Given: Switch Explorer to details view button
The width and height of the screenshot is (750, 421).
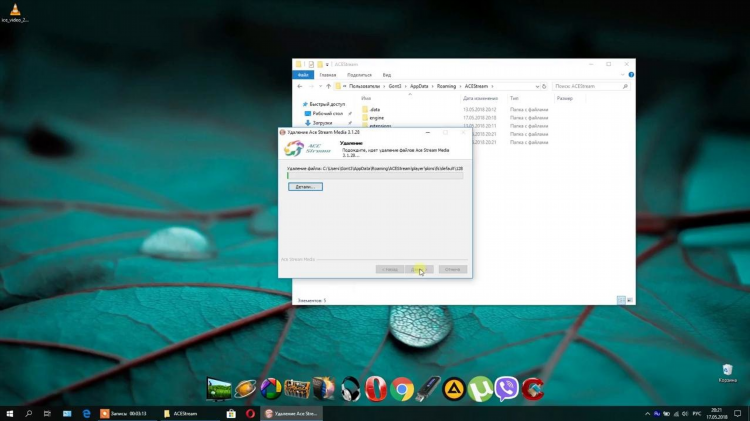Looking at the screenshot, I should point(621,300).
